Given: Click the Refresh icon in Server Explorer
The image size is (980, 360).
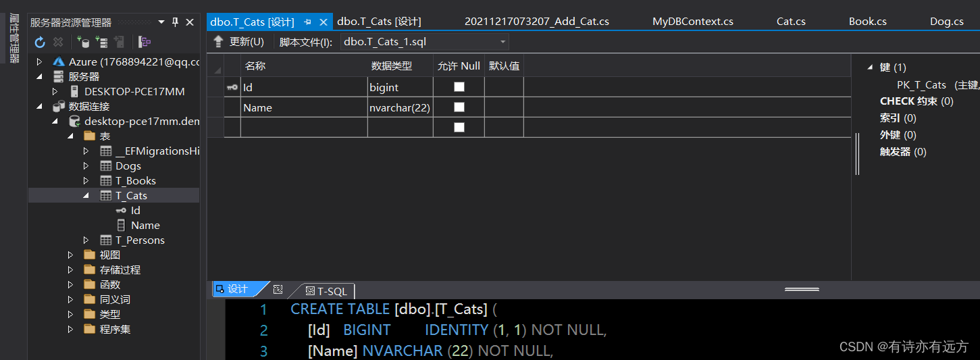Looking at the screenshot, I should click(x=40, y=43).
